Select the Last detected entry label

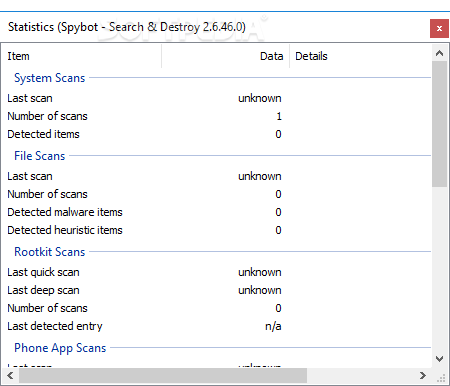pyautogui.click(x=55, y=326)
